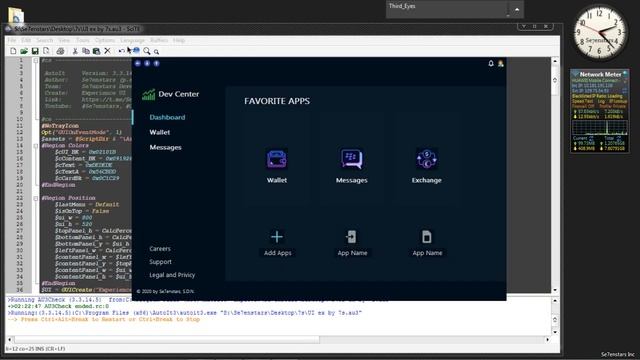Image resolution: width=640 pixels, height=360 pixels.
Task: Open the Help menu in SciTE
Action: tap(179, 40)
